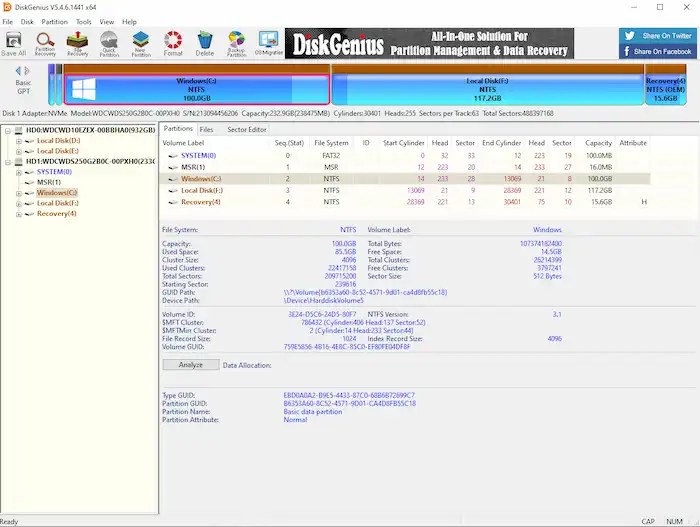Go to next disk arrow
This screenshot has height=527, width=700.
coord(27,71)
